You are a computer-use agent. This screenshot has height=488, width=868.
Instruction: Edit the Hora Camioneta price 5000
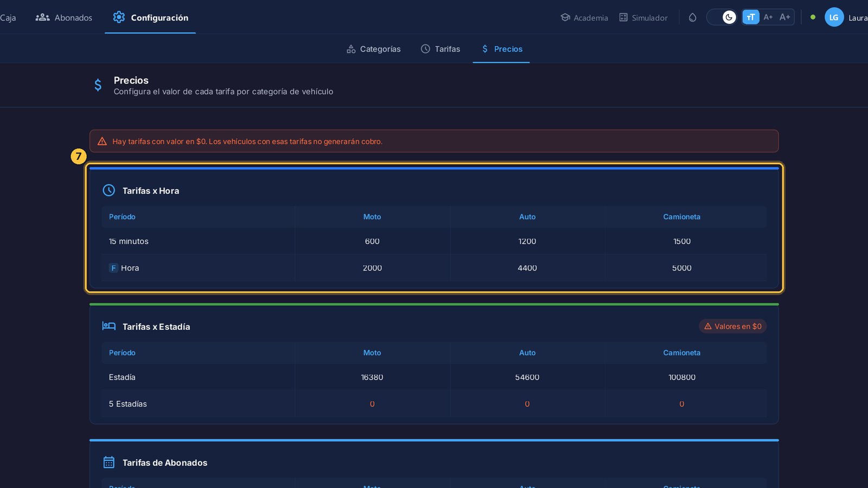pos(682,268)
